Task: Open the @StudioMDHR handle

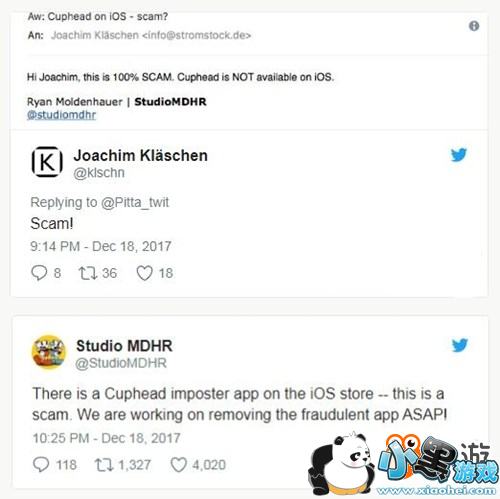Action: [121, 363]
